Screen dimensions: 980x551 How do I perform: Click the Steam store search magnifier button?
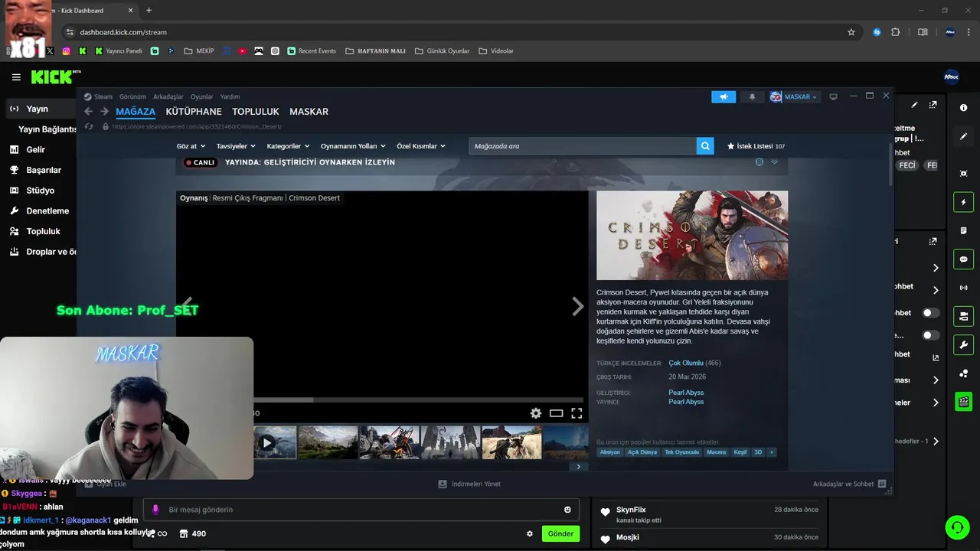[705, 146]
